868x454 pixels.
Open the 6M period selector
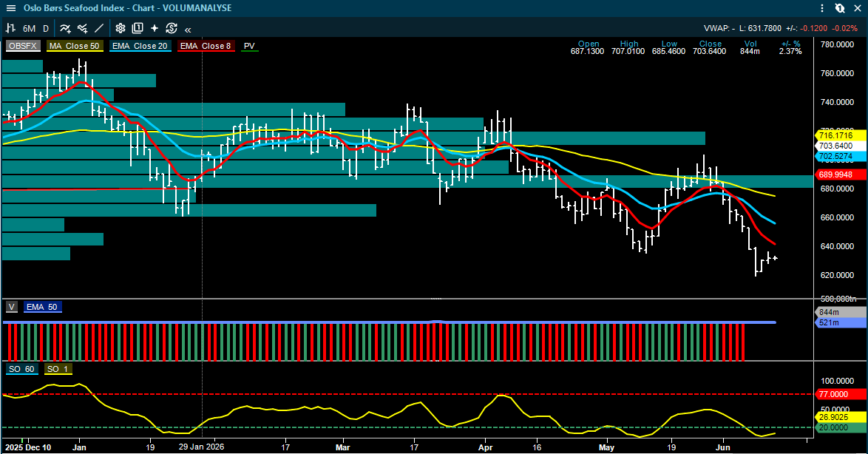point(29,28)
